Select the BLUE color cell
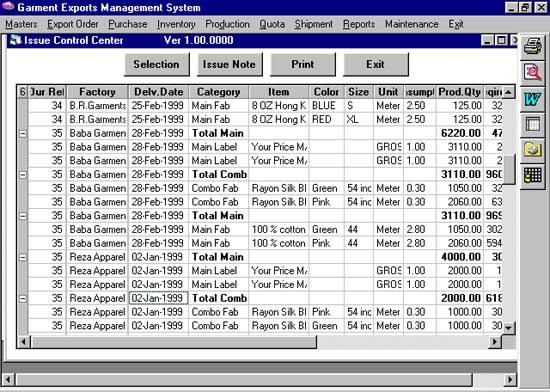Screen dimensions: 550x392 [x=327, y=106]
